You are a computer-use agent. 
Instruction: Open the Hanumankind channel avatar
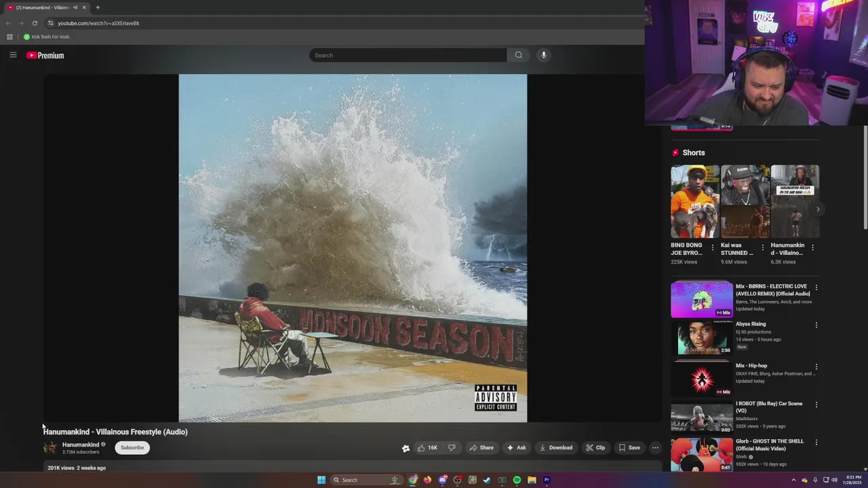50,447
